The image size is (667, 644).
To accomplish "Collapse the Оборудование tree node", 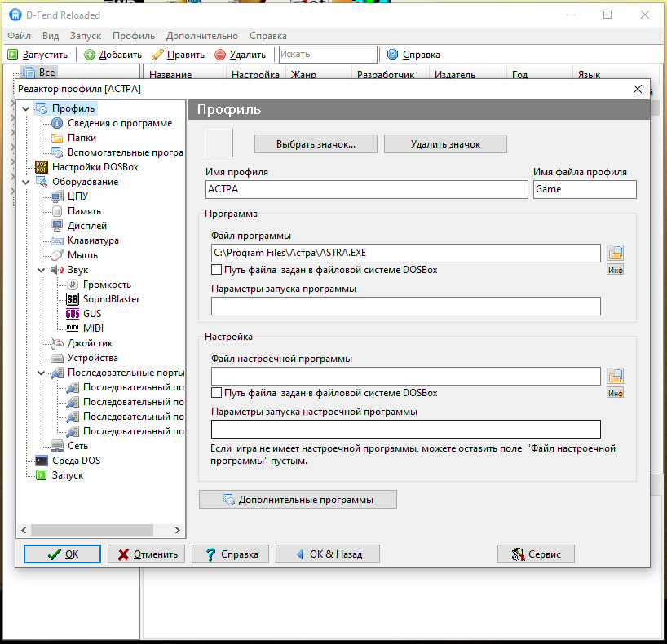I will click(25, 182).
